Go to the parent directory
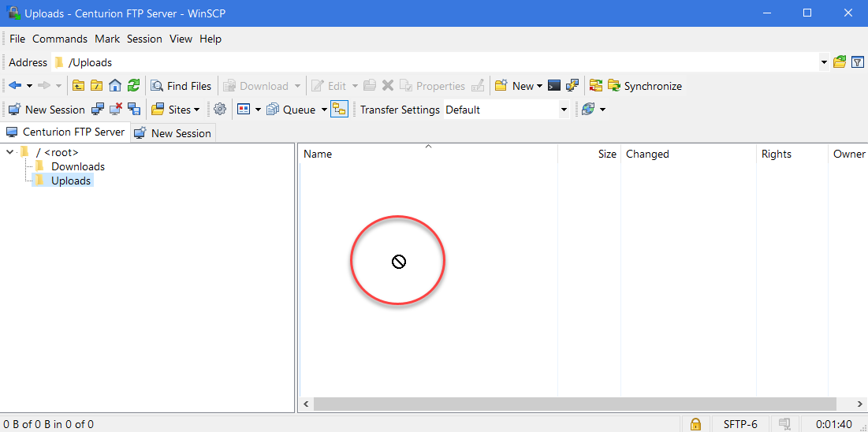The width and height of the screenshot is (868, 432). (78, 86)
